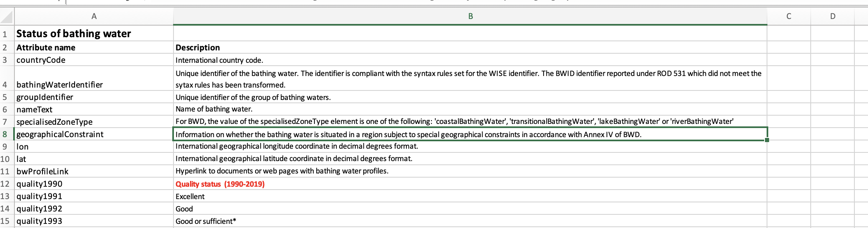This screenshot has width=868, height=228.
Task: Click the red "Quality status (1990-2019)" cell
Action: (x=220, y=184)
